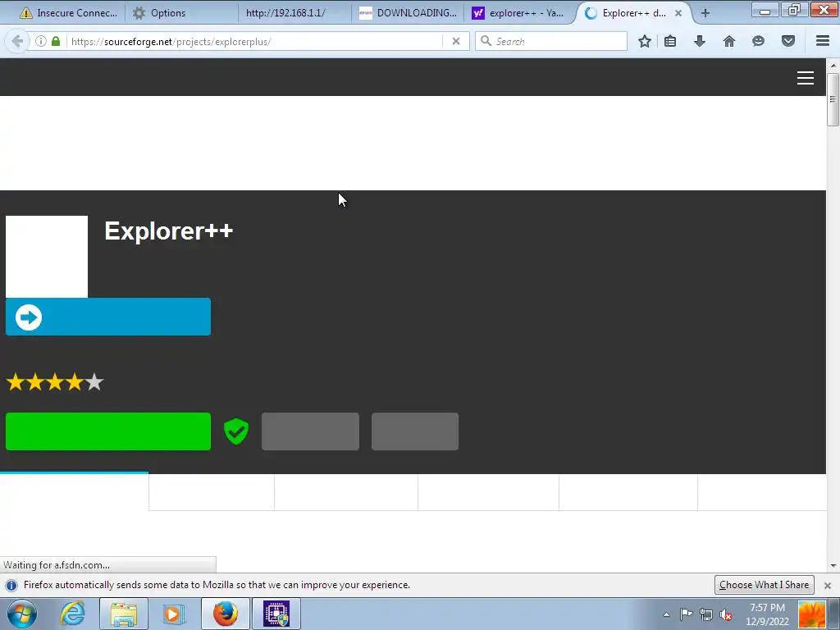This screenshot has height=630, width=840.
Task: Click the green Download button
Action: (x=108, y=431)
